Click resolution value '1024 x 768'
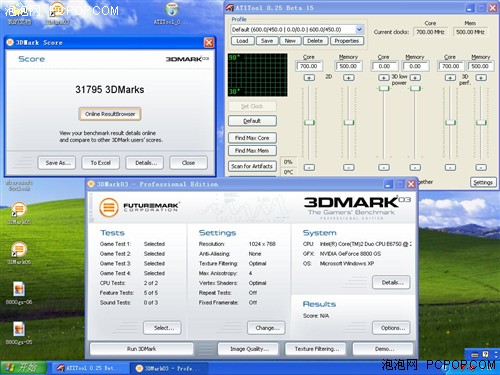500x375 pixels. click(262, 244)
